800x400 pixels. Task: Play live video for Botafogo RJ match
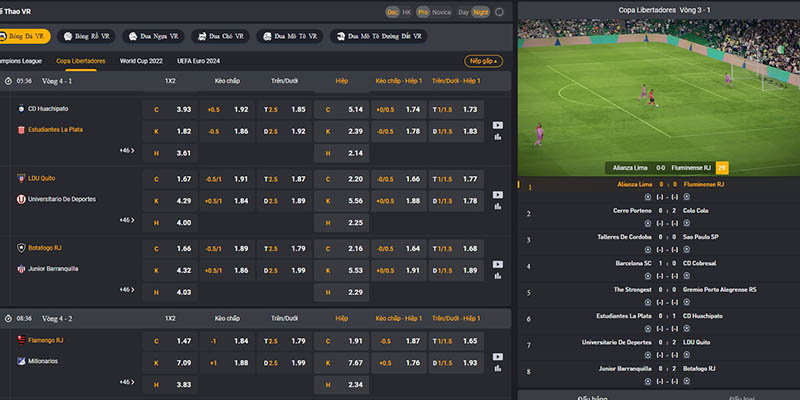click(x=498, y=266)
